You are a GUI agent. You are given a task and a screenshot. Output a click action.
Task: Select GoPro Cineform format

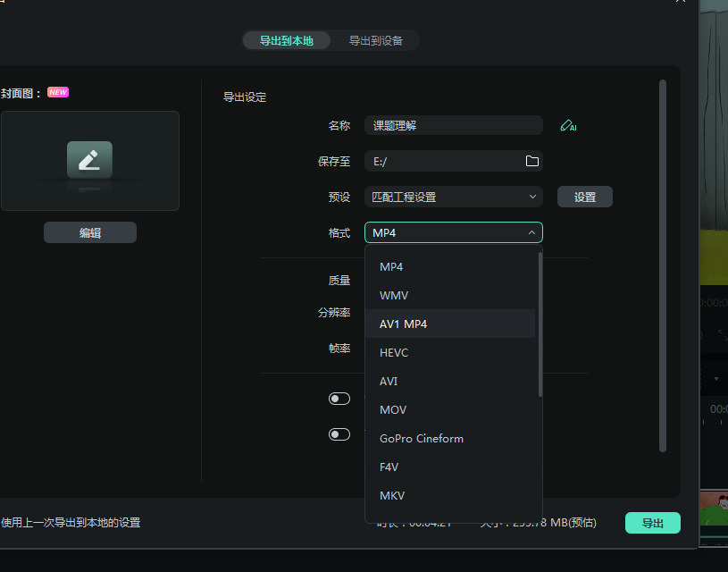coord(422,438)
